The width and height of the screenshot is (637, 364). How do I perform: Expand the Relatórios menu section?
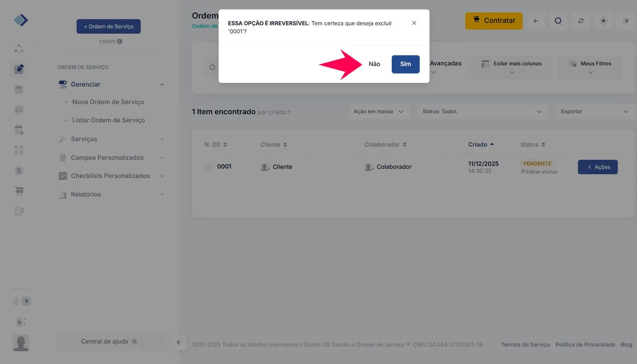pyautogui.click(x=111, y=195)
